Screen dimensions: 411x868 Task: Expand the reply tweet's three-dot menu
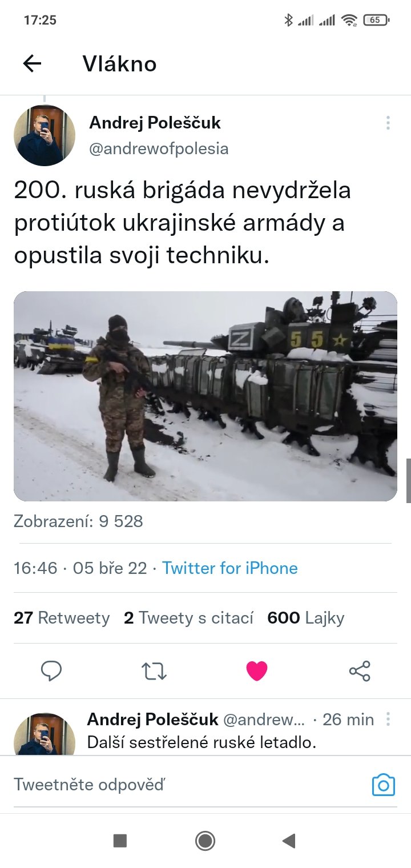pos(388,719)
